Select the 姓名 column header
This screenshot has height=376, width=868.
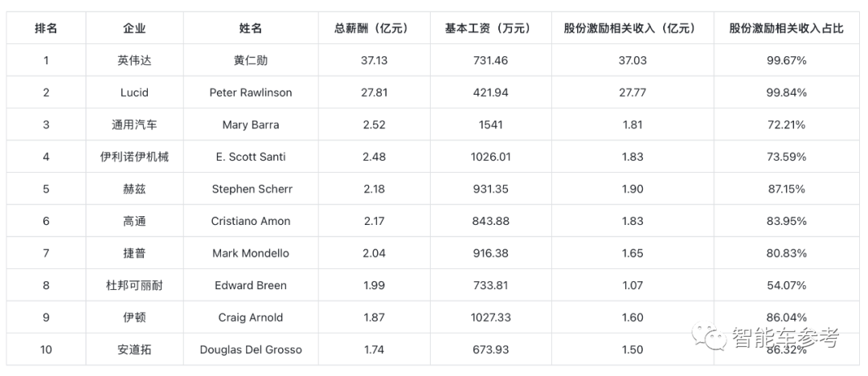point(251,28)
